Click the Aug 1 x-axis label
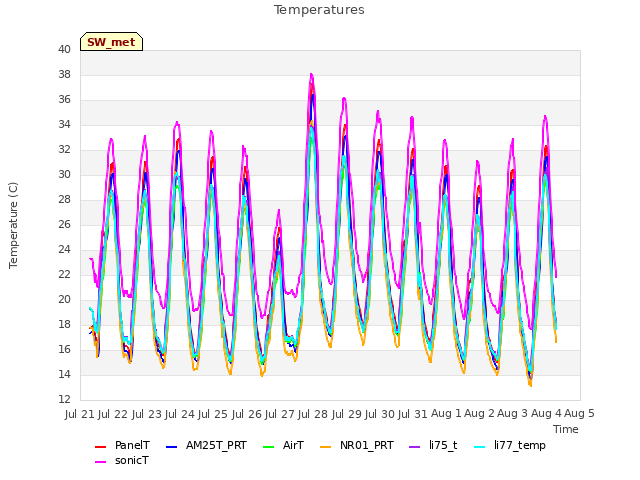Image resolution: width=640 pixels, height=480 pixels. 446,414
